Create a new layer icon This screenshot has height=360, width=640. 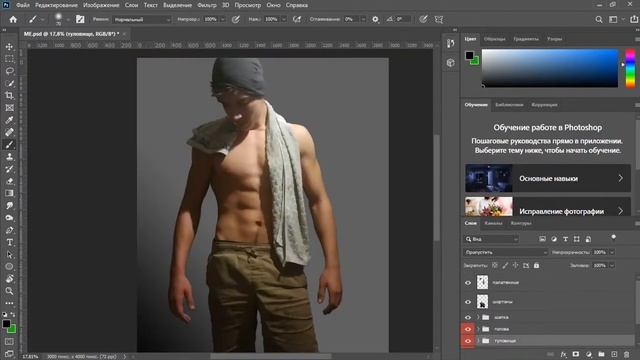tap(614, 354)
